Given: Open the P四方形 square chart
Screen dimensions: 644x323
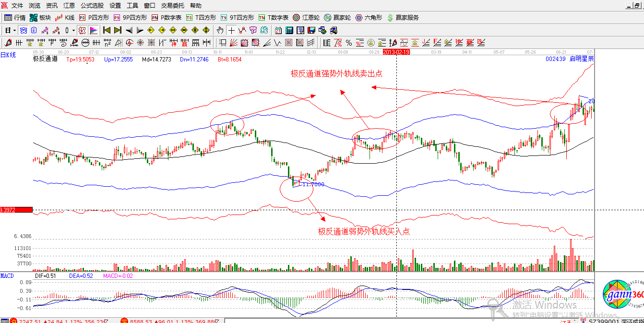Looking at the screenshot, I should click(x=94, y=18).
